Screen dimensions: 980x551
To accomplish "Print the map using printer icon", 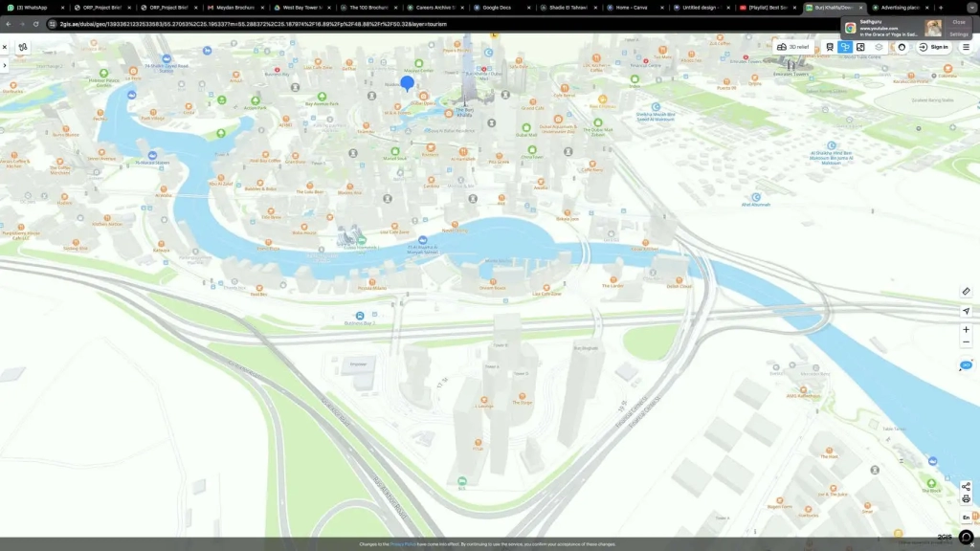I will [x=966, y=499].
